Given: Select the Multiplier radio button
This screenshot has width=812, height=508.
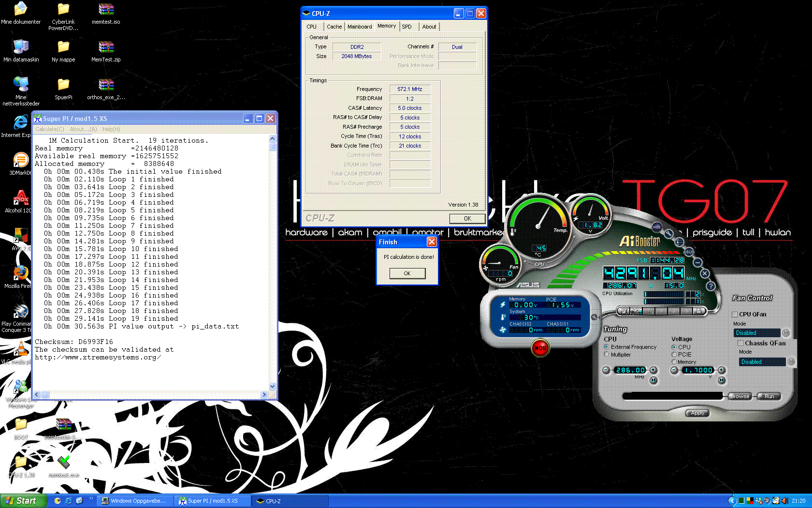Looking at the screenshot, I should click(607, 355).
